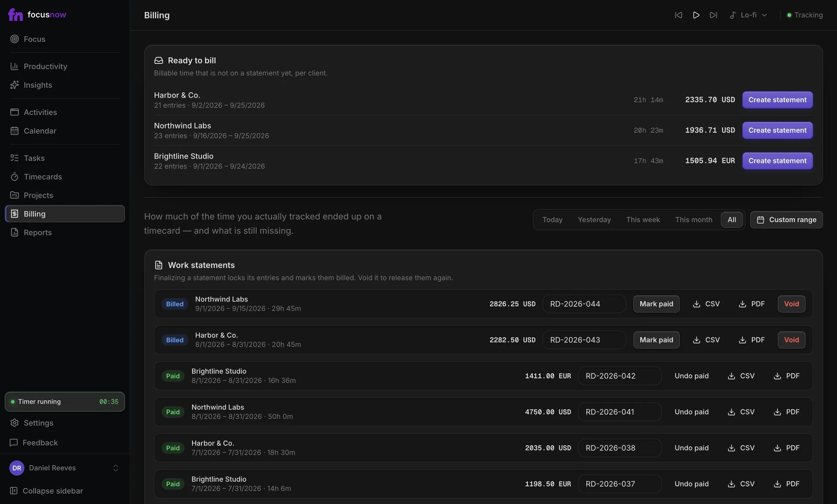Edit the RD-2026-041 statement number field
This screenshot has height=504, width=837.
tap(619, 412)
